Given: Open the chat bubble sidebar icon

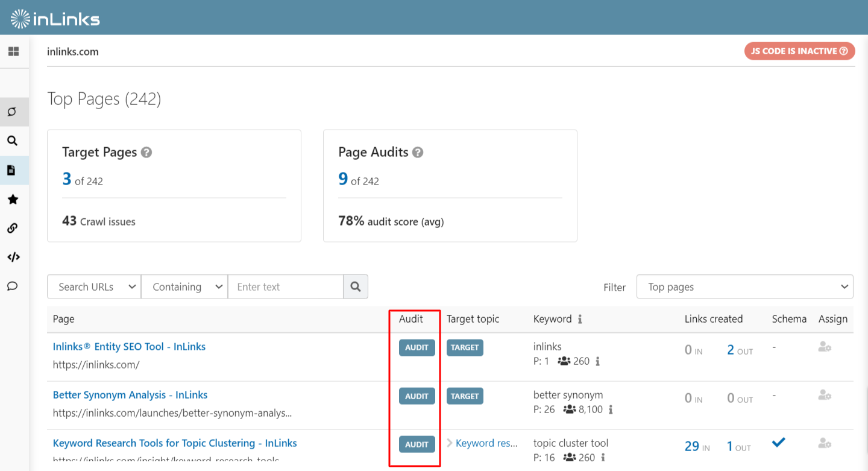Looking at the screenshot, I should 12,286.
